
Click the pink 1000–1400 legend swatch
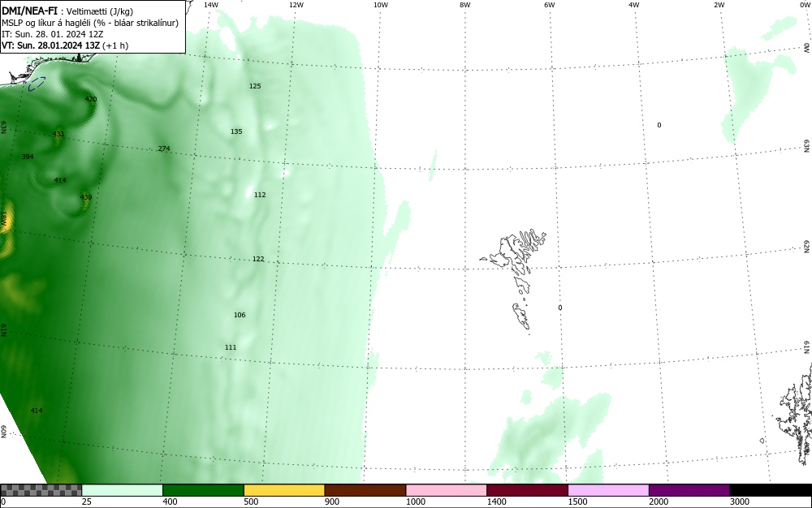[447, 490]
